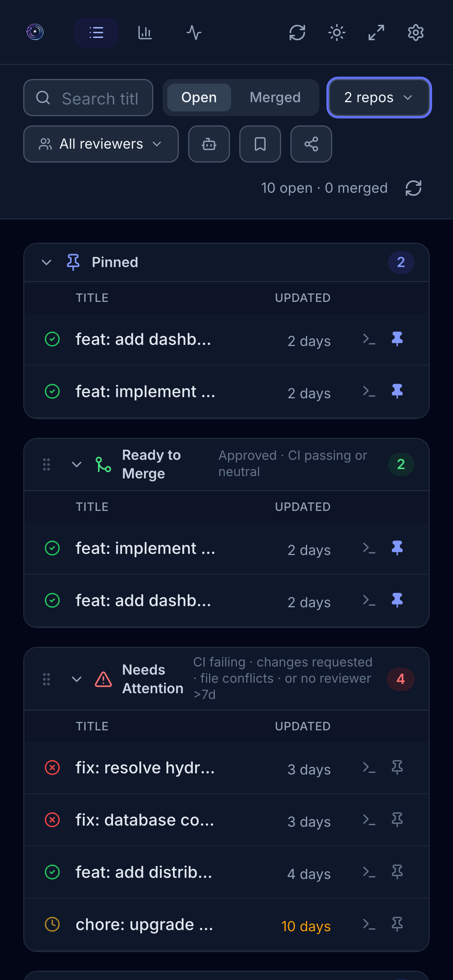Unpin the first pinned 'feat: add dashb...' row
Screen dimensions: 453x980
pyautogui.click(x=397, y=339)
